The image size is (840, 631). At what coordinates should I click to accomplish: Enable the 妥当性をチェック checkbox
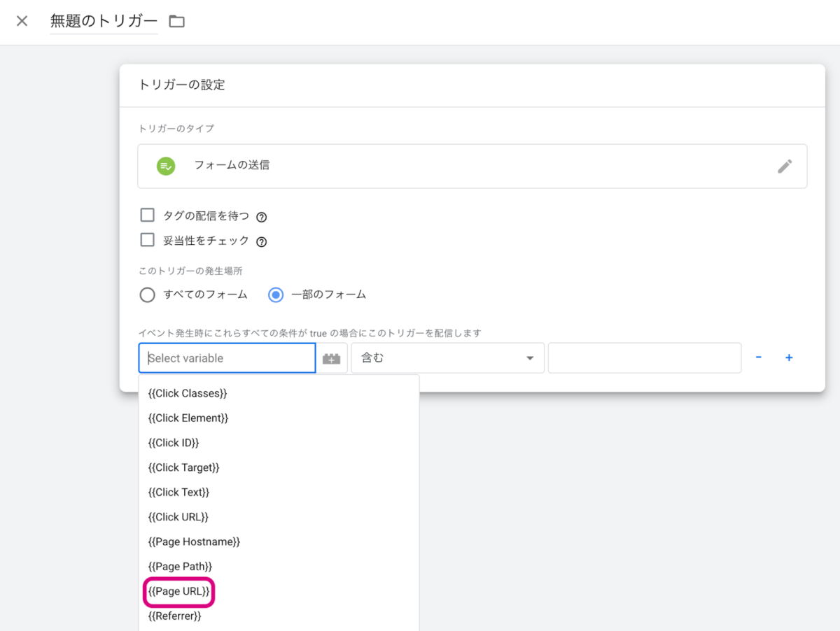[x=147, y=241]
